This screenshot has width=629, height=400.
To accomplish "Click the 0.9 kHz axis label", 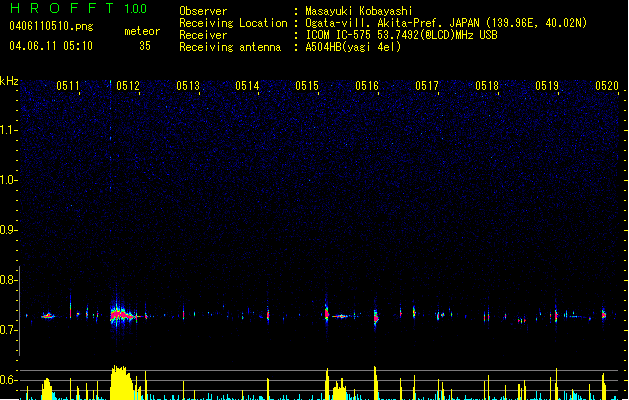I will [8, 230].
